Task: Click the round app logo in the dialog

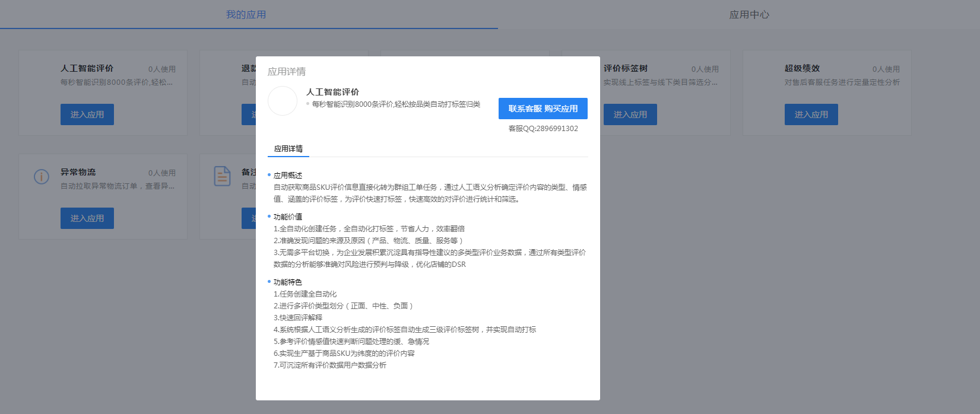Action: click(x=283, y=101)
